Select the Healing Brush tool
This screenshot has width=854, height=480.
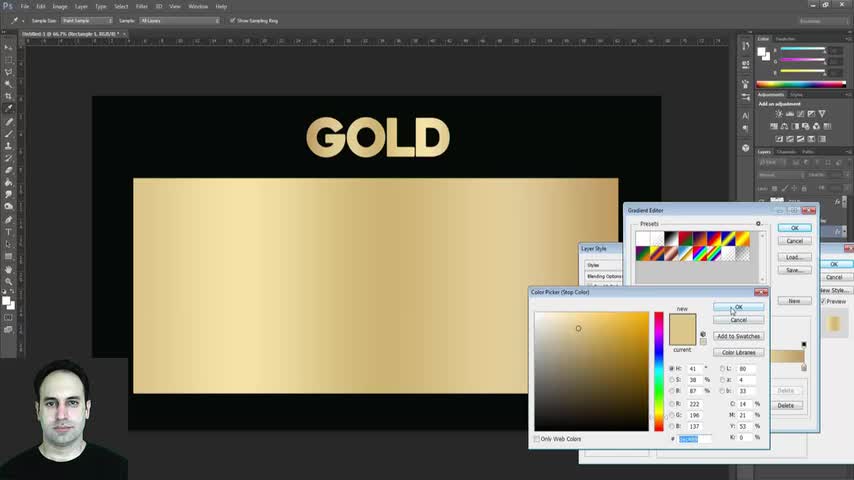tap(8, 122)
